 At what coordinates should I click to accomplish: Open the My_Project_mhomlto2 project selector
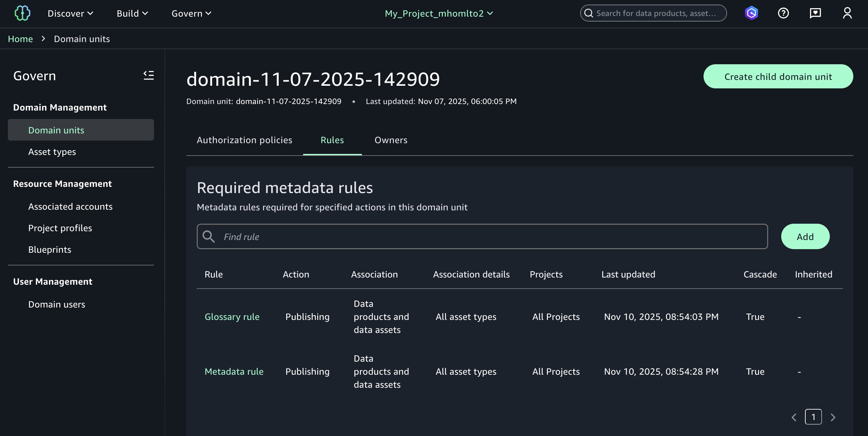pyautogui.click(x=439, y=13)
